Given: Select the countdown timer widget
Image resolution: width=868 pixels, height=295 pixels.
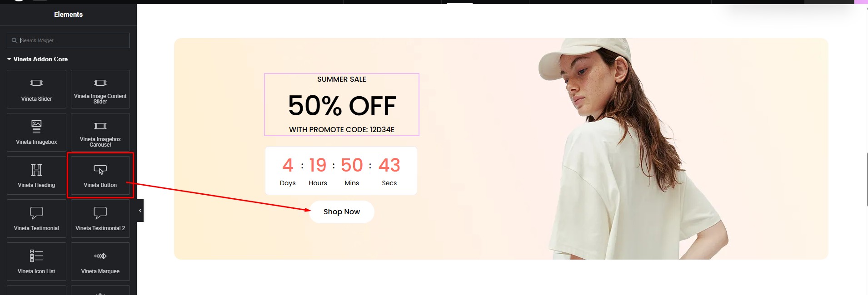Looking at the screenshot, I should [x=341, y=171].
